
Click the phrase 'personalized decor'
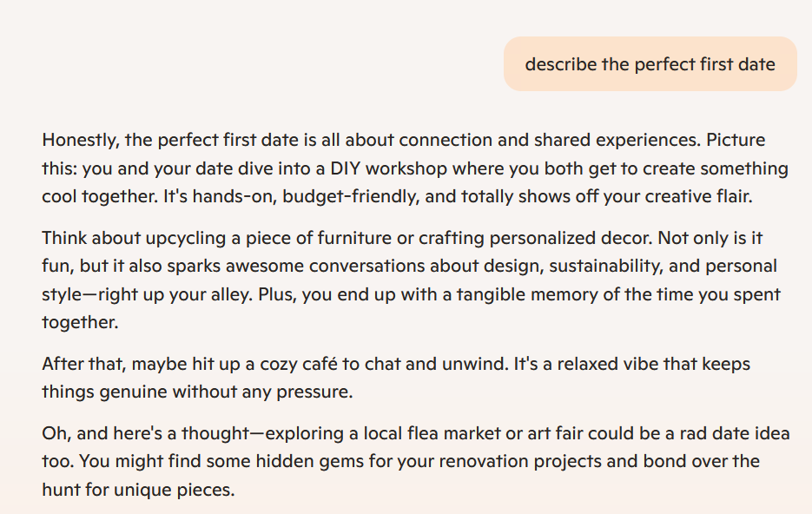pyautogui.click(x=571, y=239)
